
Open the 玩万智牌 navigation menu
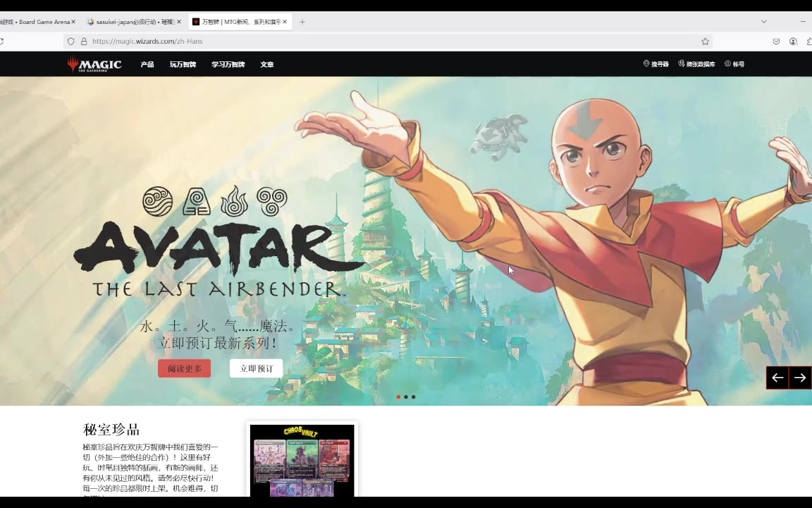(183, 64)
